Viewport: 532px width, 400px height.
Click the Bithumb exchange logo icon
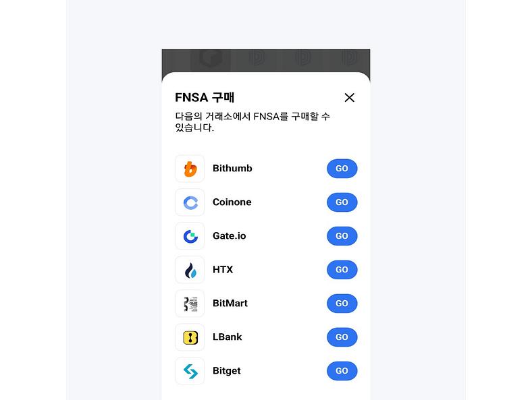click(x=190, y=169)
